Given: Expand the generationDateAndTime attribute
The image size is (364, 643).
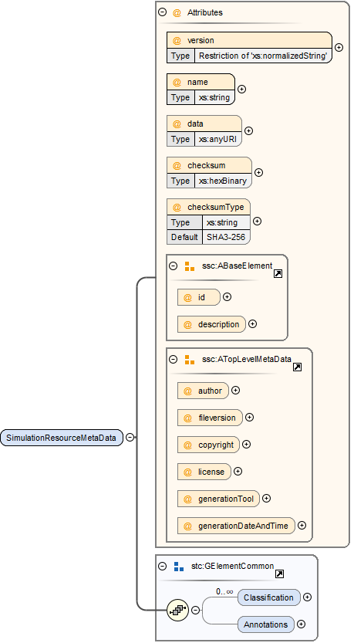Looking at the screenshot, I should tap(302, 526).
